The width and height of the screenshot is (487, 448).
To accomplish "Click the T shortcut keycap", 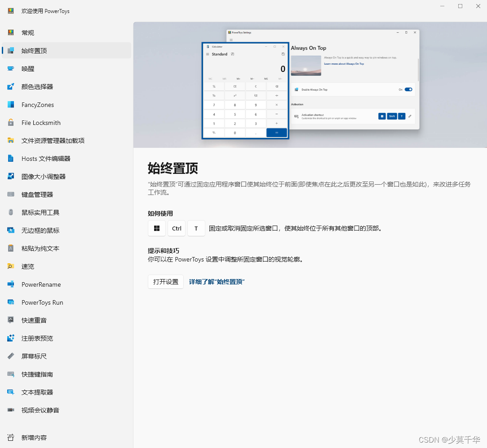I will [x=196, y=228].
